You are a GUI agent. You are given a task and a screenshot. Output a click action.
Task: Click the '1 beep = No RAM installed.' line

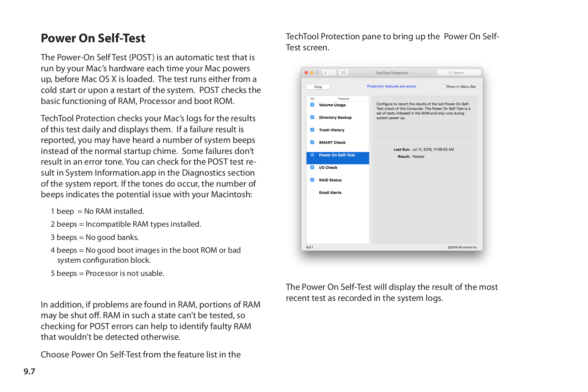(97, 211)
